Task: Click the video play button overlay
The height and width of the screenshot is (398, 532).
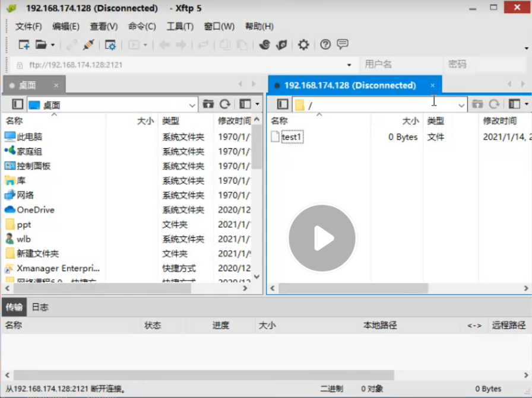Action: (x=322, y=238)
